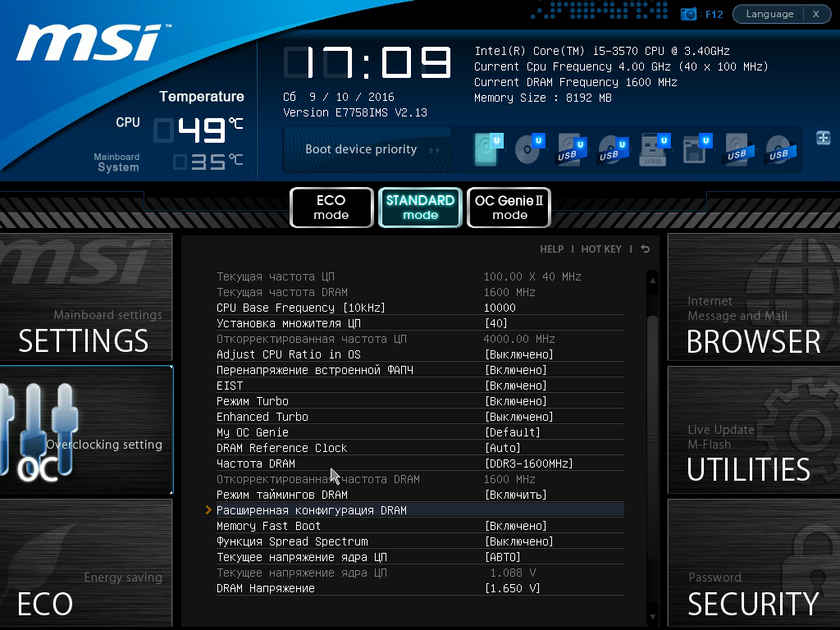Open HELP
Screen dimensions: 840x630
(552, 249)
